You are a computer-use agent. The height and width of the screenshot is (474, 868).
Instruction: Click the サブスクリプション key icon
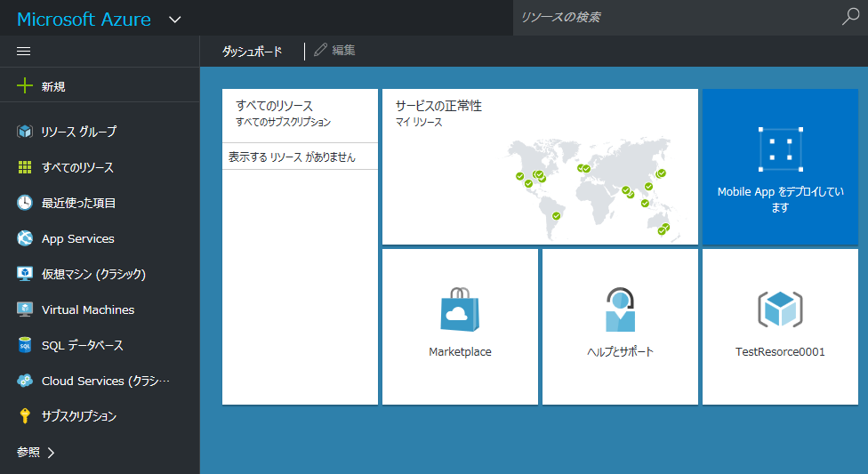pos(25,416)
